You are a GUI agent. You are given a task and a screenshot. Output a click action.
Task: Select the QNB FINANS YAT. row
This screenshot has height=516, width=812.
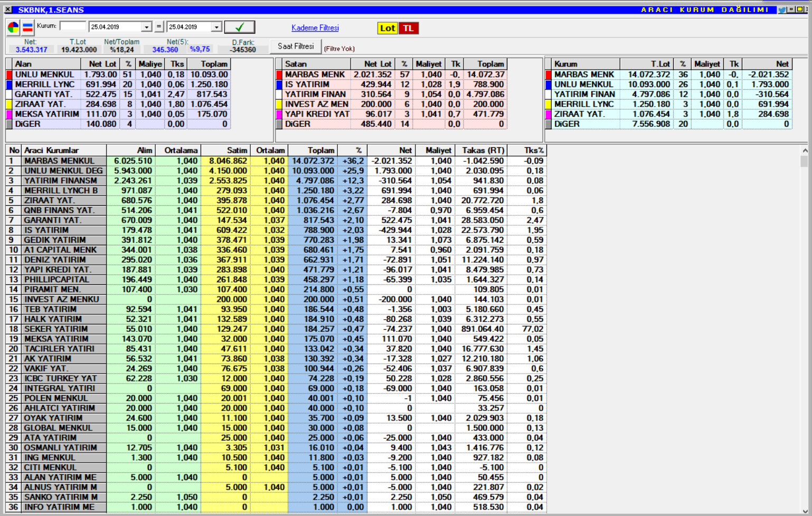[x=276, y=211]
